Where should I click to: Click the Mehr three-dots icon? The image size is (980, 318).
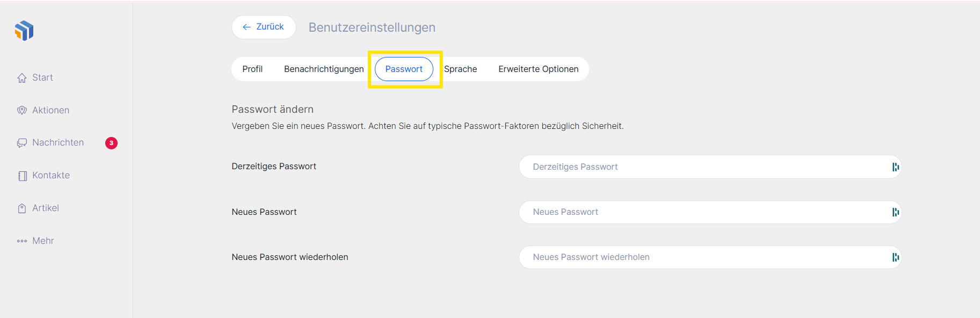pos(22,241)
